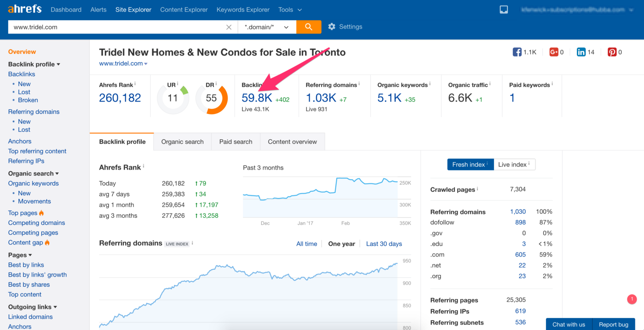
Task: Click the ahrefs logo
Action: coord(25,9)
